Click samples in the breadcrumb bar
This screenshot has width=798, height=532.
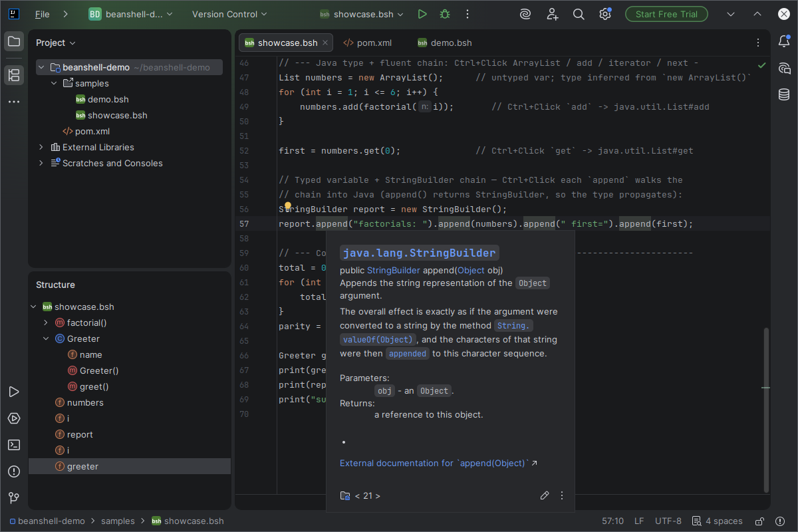(x=118, y=521)
